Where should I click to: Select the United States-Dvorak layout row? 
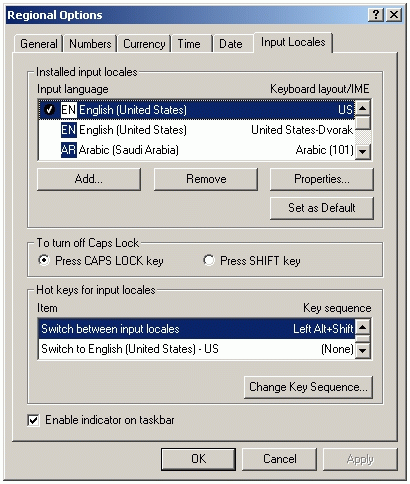click(197, 130)
